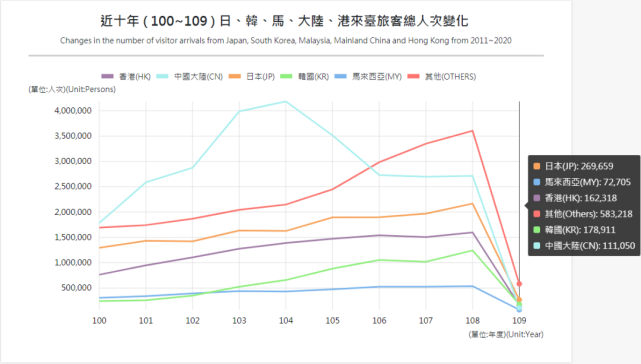Click y-axis label 500,000

pos(76,288)
